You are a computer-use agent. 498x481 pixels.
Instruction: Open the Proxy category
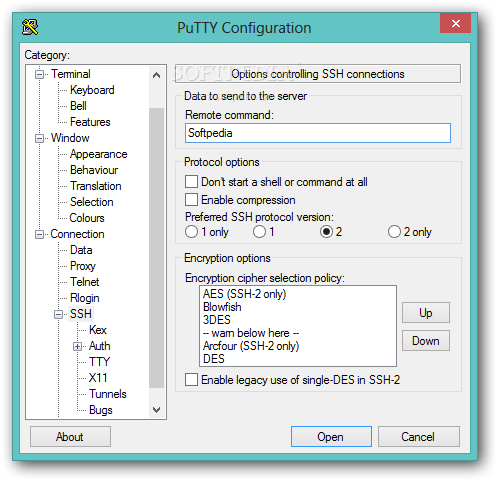(83, 266)
